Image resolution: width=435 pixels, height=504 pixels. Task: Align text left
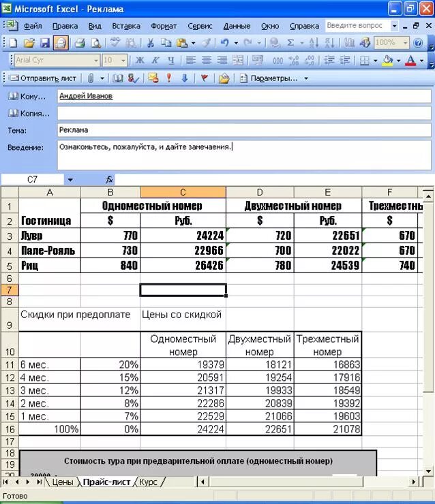[191, 61]
